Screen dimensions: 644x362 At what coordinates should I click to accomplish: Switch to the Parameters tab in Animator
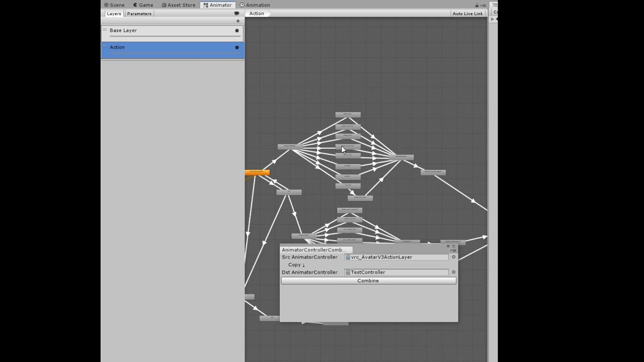pyautogui.click(x=139, y=14)
